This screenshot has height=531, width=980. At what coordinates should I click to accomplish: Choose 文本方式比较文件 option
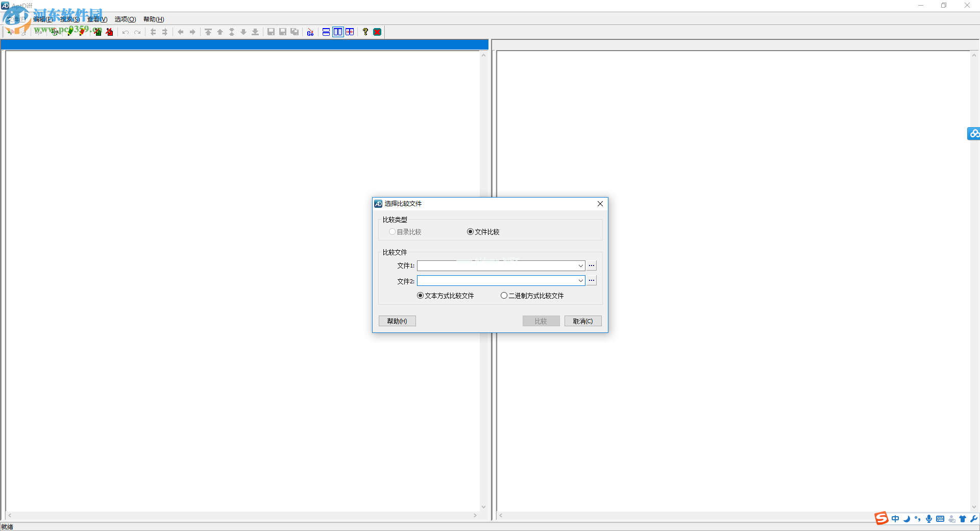click(420, 296)
